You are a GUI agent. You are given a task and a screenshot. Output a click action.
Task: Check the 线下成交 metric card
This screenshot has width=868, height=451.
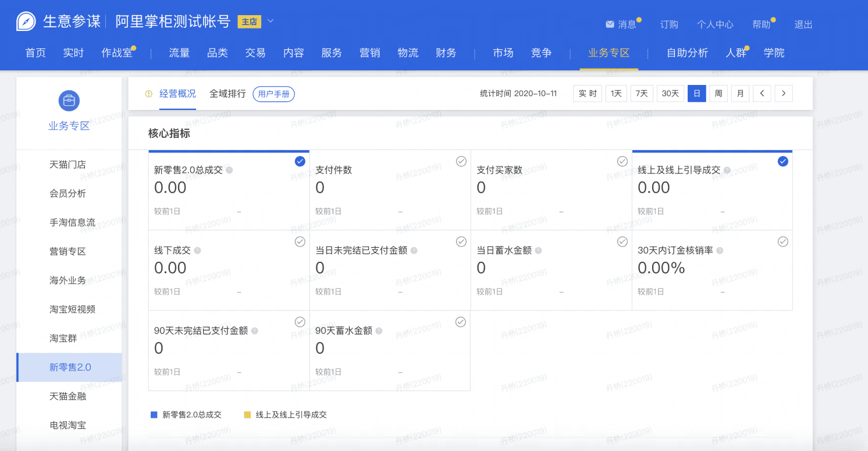click(x=300, y=242)
